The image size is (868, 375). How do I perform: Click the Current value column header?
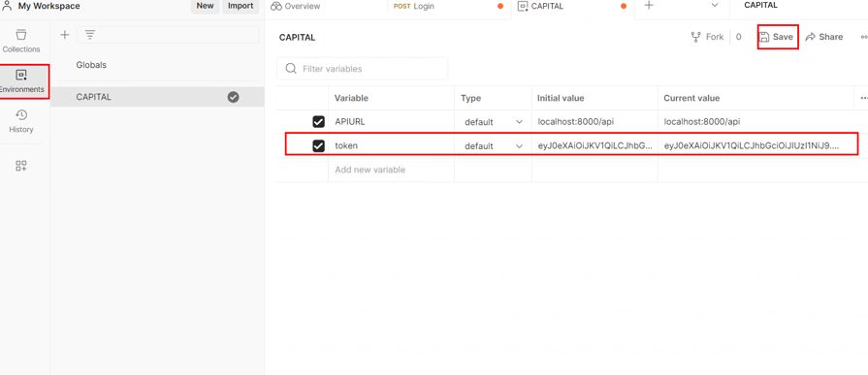pyautogui.click(x=691, y=98)
